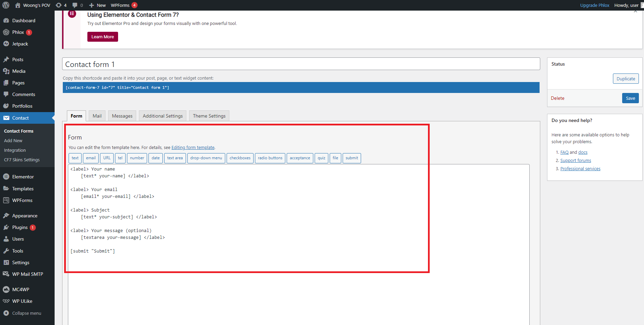Viewport: 644px width, 325px height.
Task: Click Upgrade Phlox in admin bar
Action: (595, 5)
